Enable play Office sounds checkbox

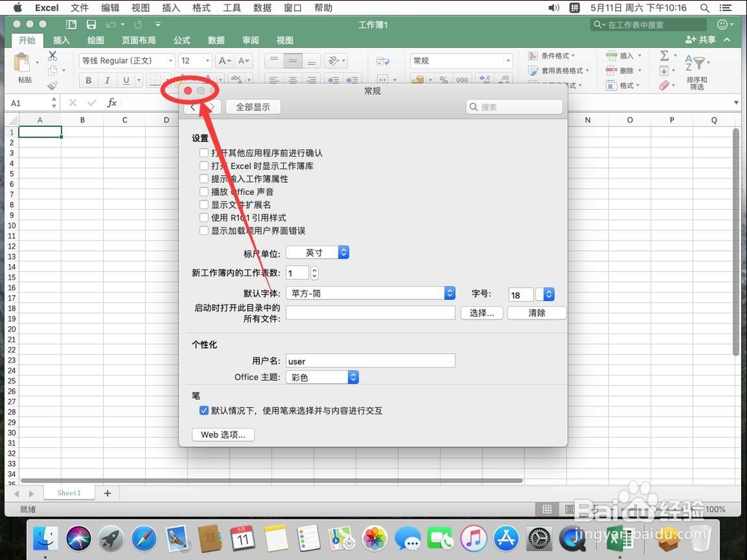[204, 191]
